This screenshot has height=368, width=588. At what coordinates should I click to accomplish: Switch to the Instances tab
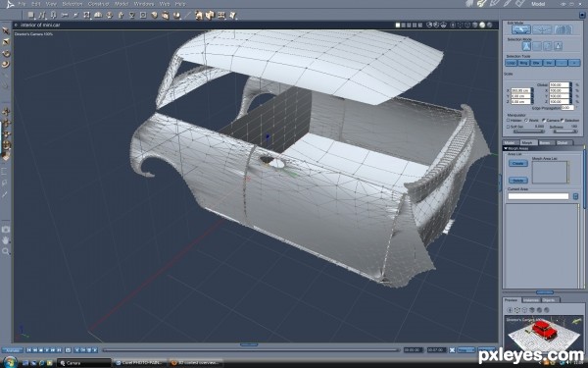pos(530,300)
